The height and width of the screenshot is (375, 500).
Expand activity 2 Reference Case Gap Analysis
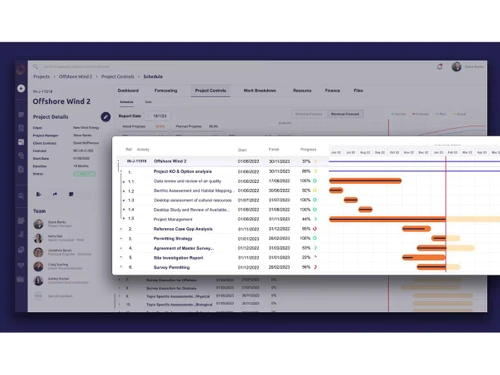[121, 229]
